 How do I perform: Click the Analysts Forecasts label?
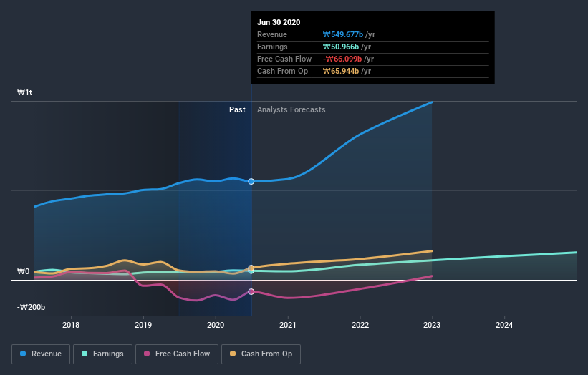(291, 109)
